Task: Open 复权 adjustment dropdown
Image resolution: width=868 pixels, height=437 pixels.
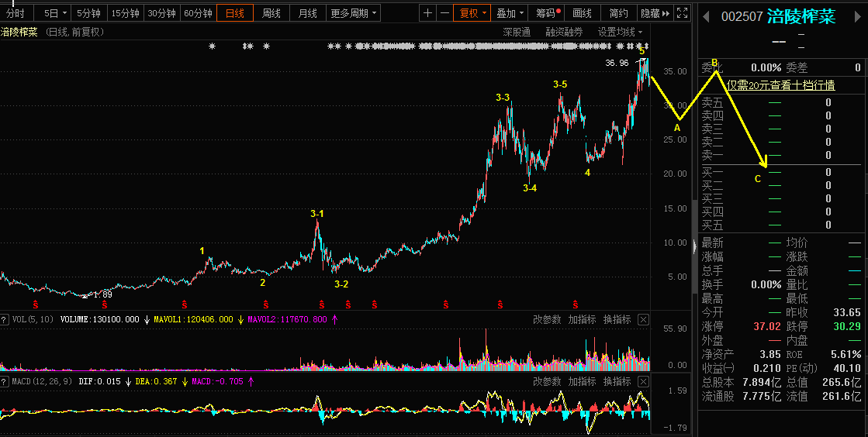Action: click(x=472, y=12)
